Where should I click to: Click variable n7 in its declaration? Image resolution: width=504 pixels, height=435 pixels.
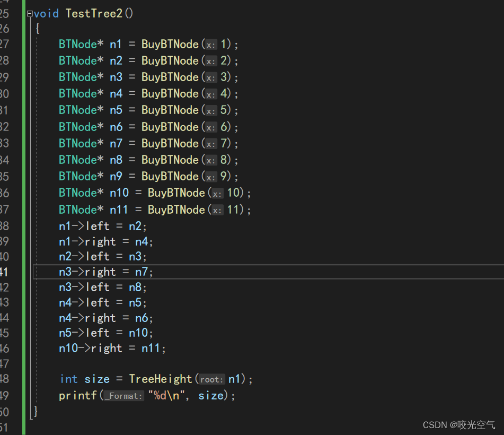point(116,143)
